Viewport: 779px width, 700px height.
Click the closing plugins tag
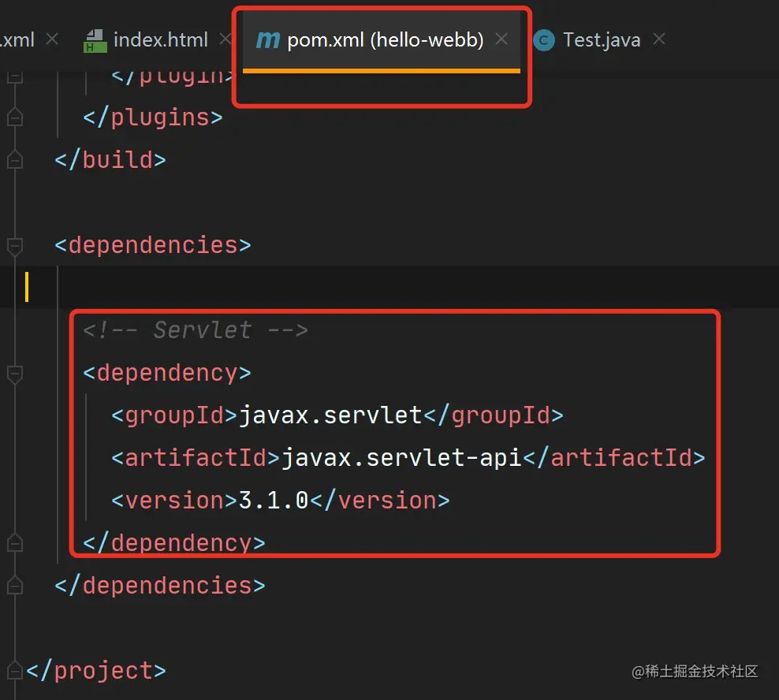pyautogui.click(x=152, y=117)
